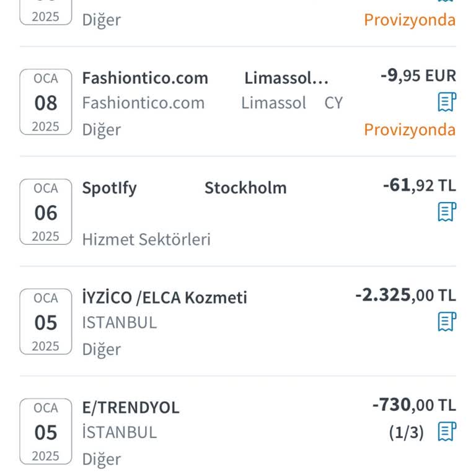Tap the -2.325,00 TL amount

point(405,295)
